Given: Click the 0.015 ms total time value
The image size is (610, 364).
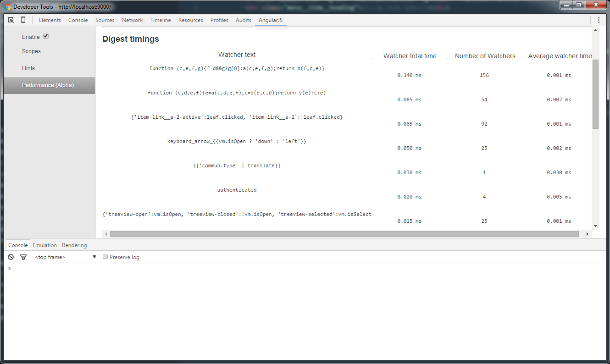Looking at the screenshot, I should click(409, 221).
